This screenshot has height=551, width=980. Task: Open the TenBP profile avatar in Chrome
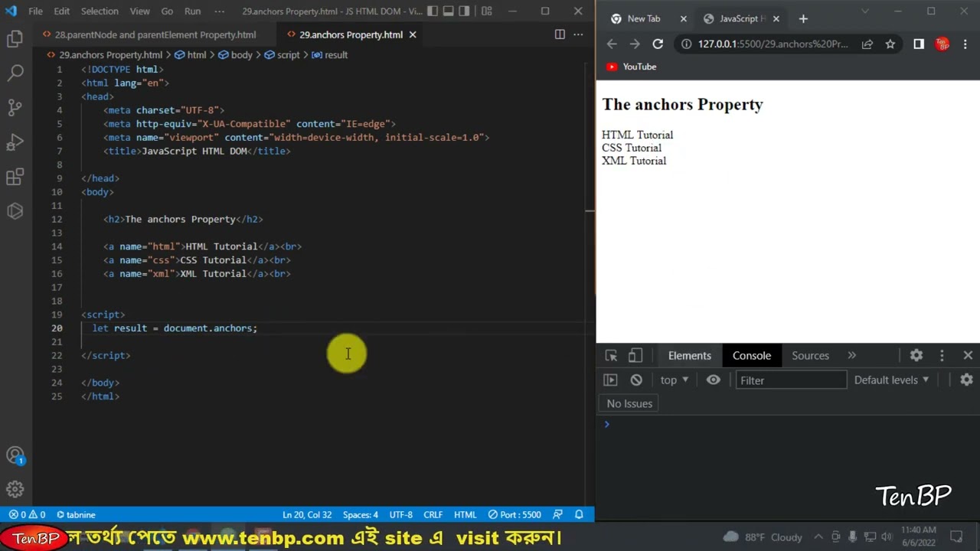click(x=942, y=44)
